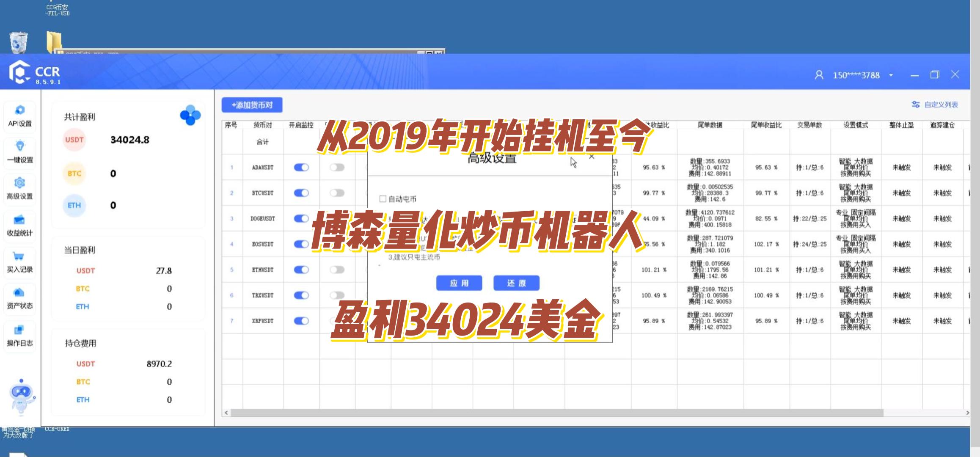The image size is (980, 457).
Task: Open the API设置 sidebar icon
Action: click(x=20, y=116)
